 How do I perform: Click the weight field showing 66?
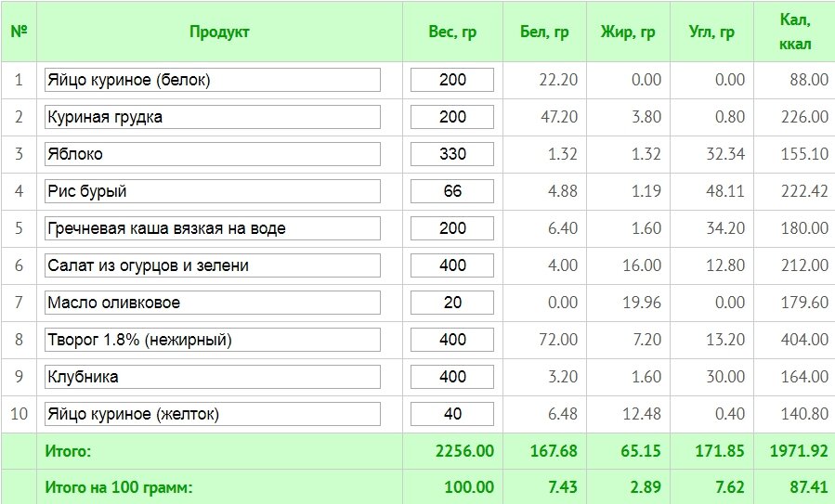(x=452, y=191)
